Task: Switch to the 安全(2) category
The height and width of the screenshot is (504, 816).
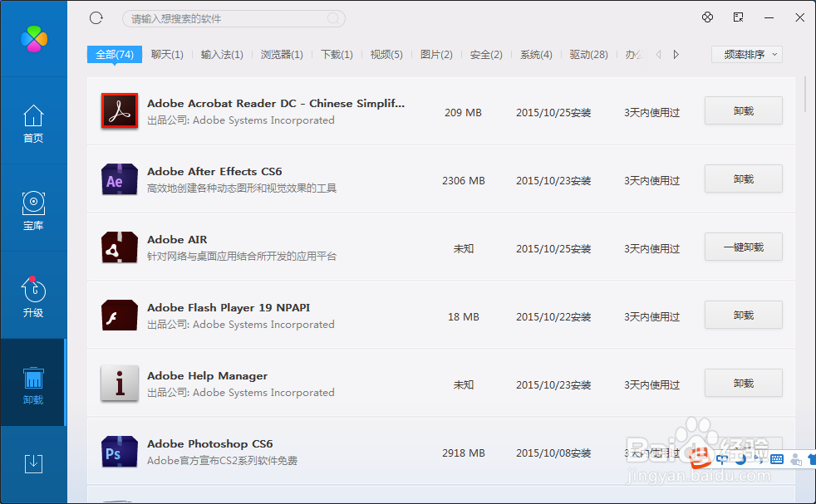Action: 486,55
